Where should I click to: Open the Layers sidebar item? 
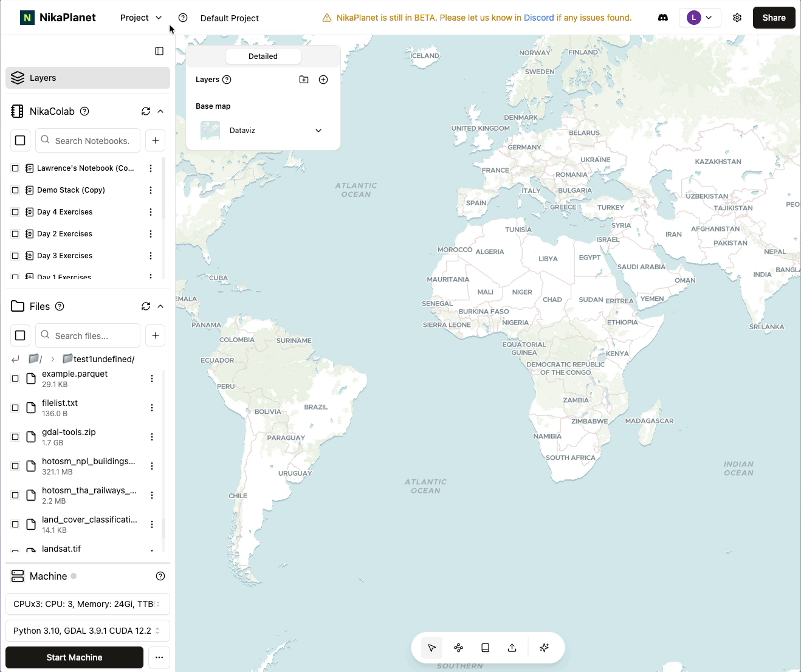pyautogui.click(x=88, y=78)
